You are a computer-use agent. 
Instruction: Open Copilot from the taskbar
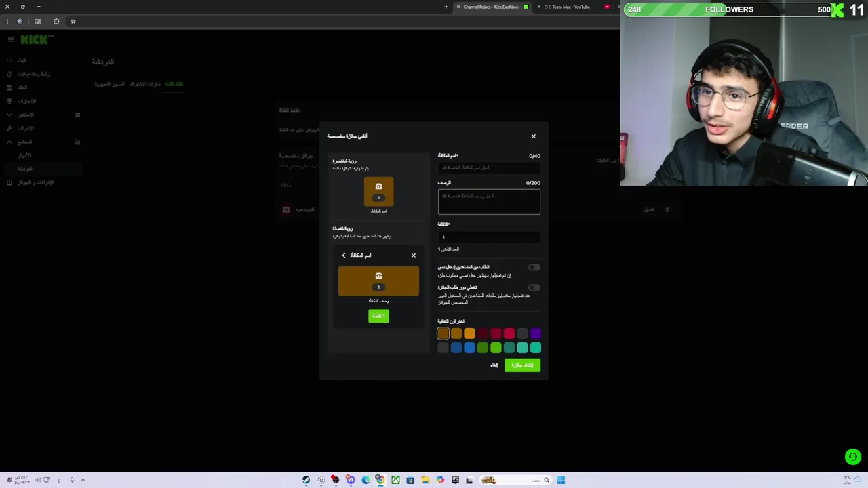(440, 480)
